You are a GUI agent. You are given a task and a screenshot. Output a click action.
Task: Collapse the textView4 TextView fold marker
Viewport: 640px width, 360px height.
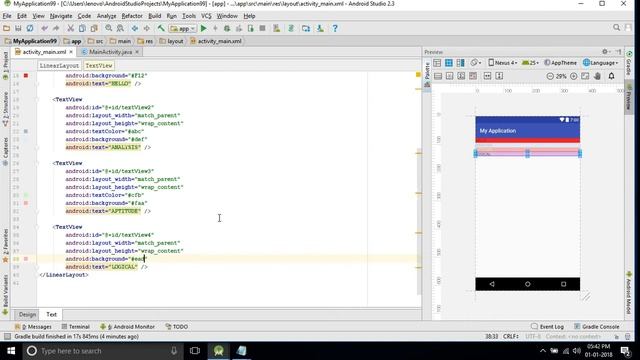click(x=37, y=227)
